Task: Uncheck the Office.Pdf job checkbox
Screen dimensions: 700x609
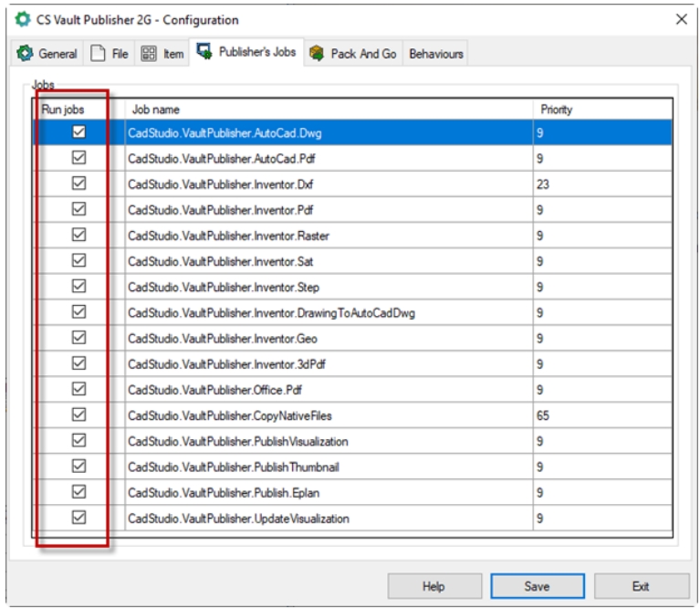Action: point(78,390)
